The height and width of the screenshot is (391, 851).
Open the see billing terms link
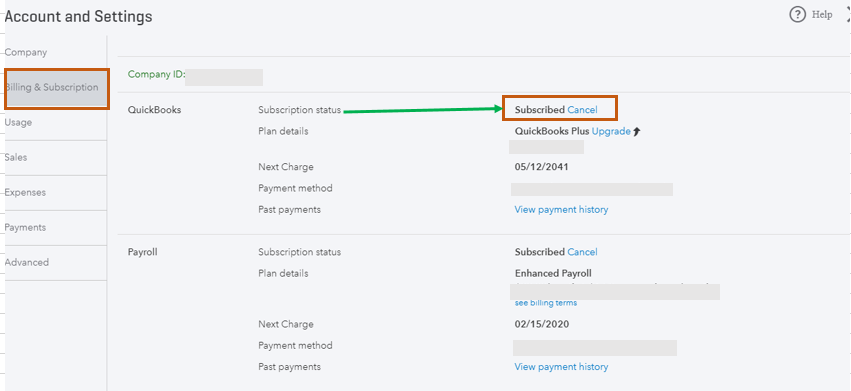[545, 303]
